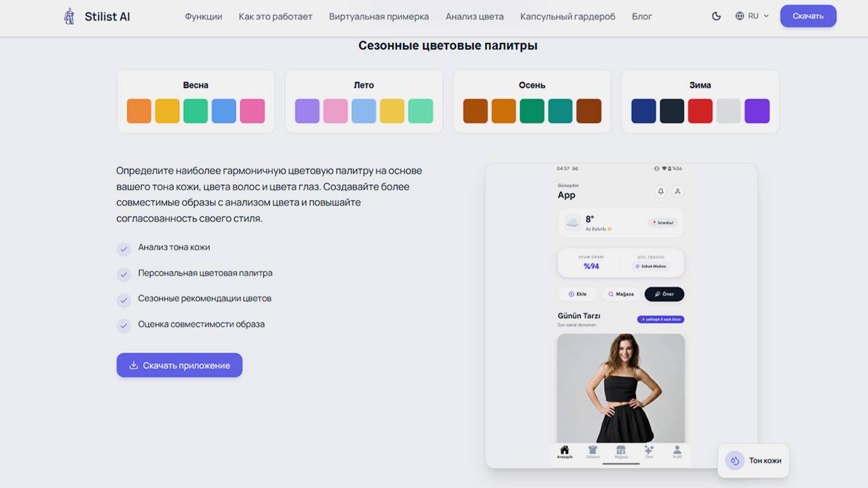The width and height of the screenshot is (868, 488).
Task: Click the profile icon in app mockup header
Action: coord(677,192)
